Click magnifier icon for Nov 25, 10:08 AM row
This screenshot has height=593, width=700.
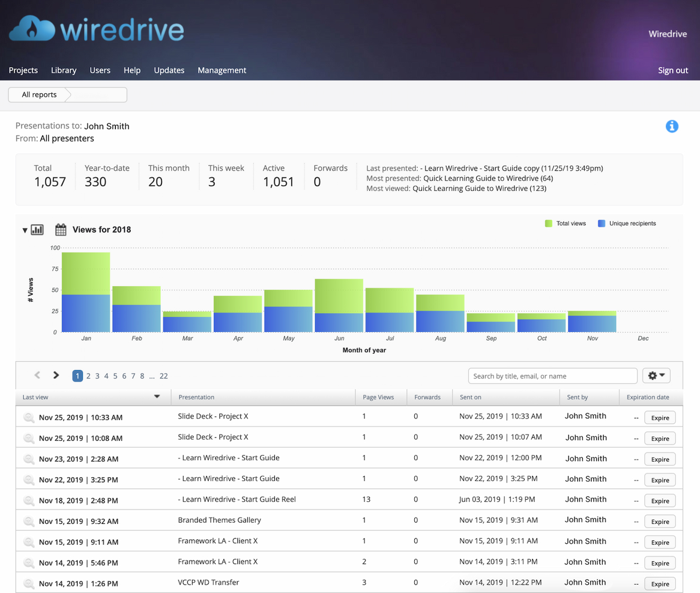29,438
